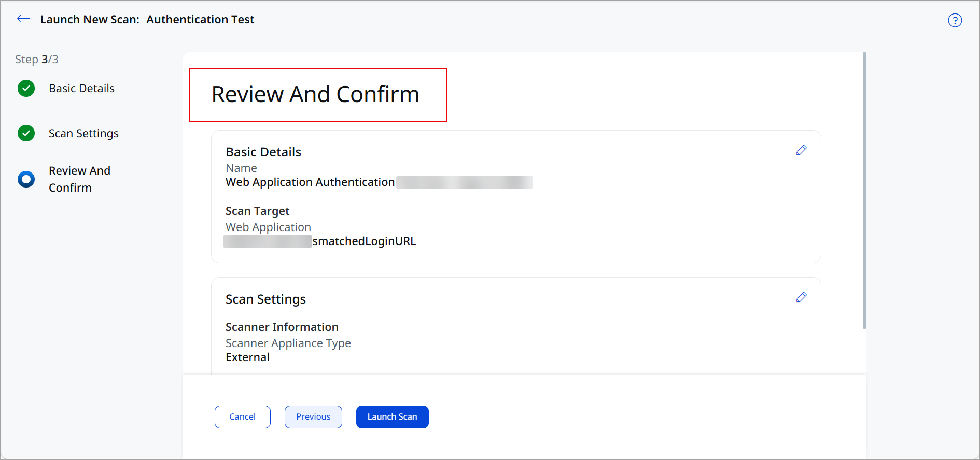Click the Basic Details card heading
The image size is (980, 460).
click(263, 152)
